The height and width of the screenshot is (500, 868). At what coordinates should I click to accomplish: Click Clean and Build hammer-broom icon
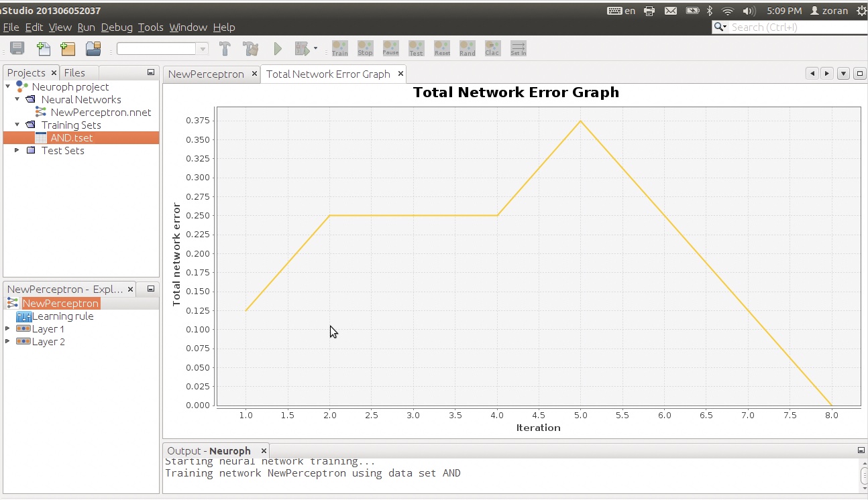(x=251, y=48)
